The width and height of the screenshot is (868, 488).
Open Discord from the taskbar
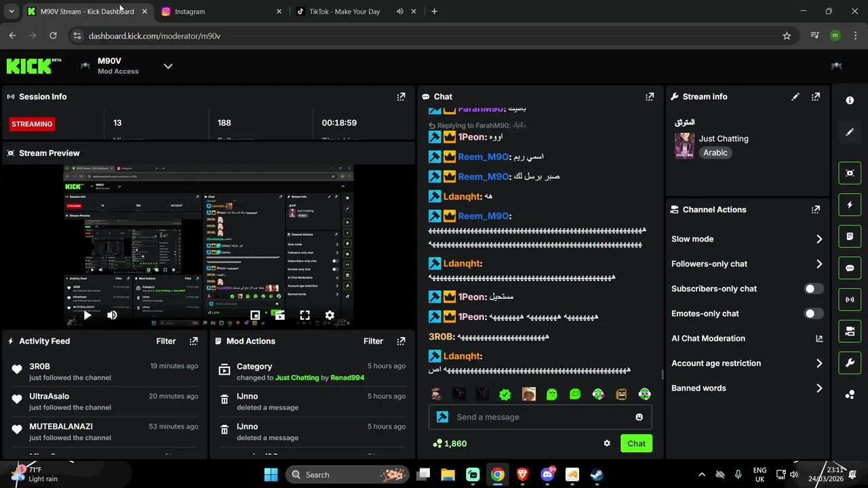coord(547,475)
